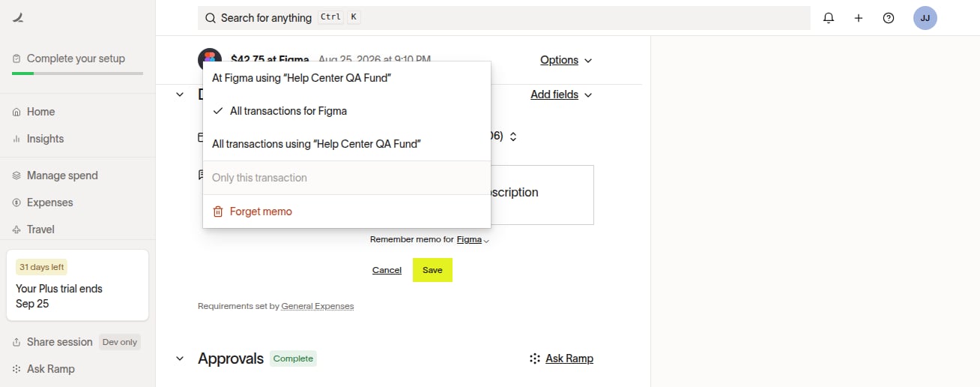Select All transactions for Figma
This screenshot has width=980, height=387.
(347, 111)
